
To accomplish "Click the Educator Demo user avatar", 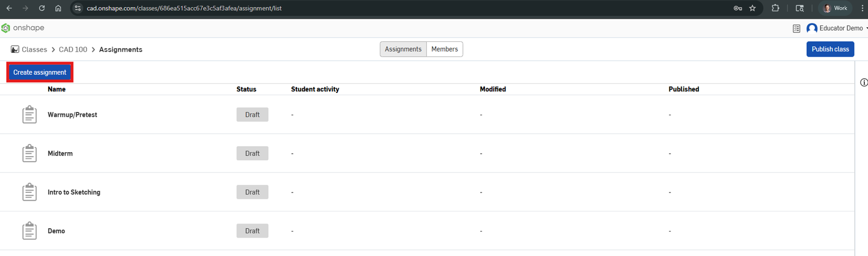I will pyautogui.click(x=812, y=28).
